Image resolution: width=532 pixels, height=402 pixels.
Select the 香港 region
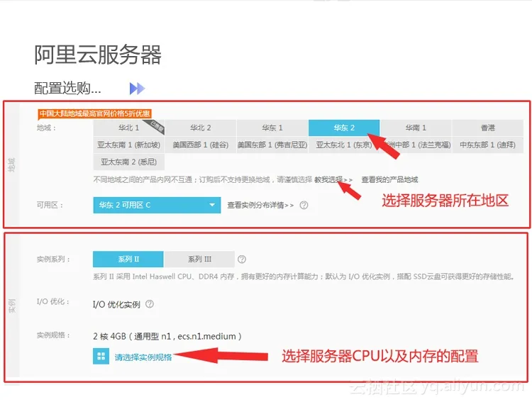pyautogui.click(x=487, y=128)
